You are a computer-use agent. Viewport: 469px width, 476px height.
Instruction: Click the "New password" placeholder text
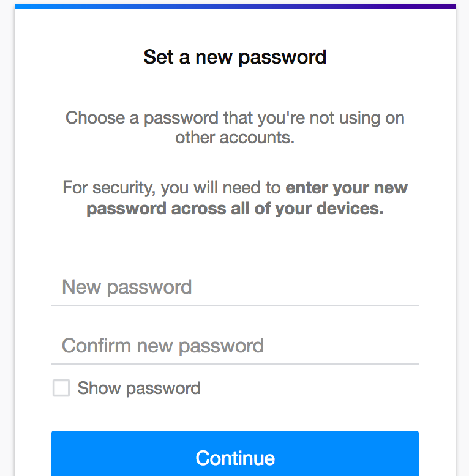127,288
